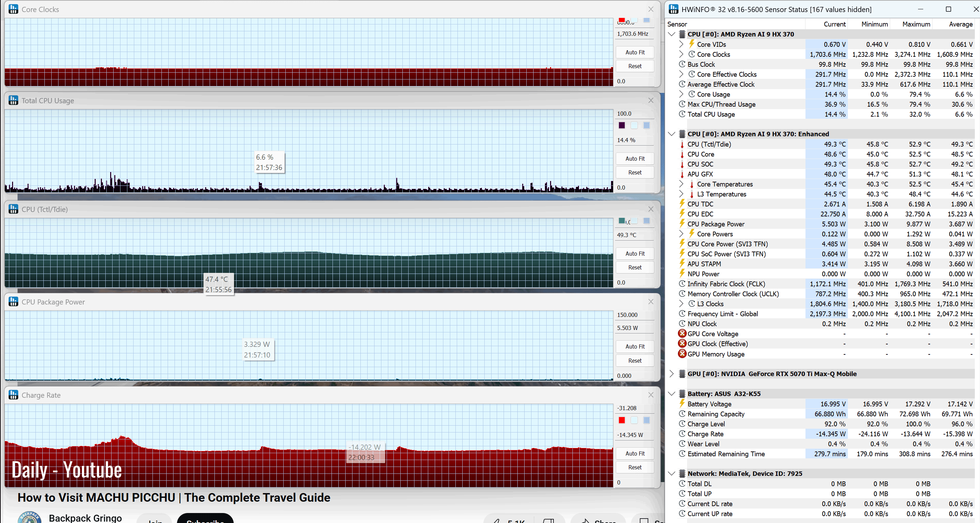Click the icon beside Estimated Remaining Time

tap(682, 454)
